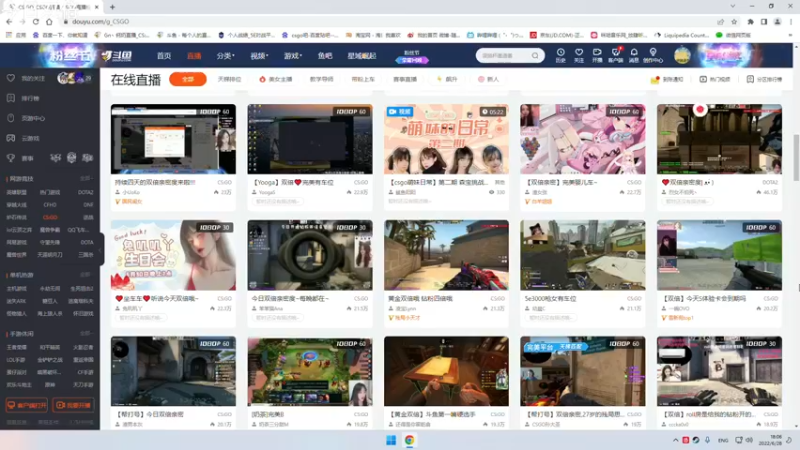Screen dimensions: 800x450
Task: Click 我要开播 button in sidebar
Action: pos(73,405)
